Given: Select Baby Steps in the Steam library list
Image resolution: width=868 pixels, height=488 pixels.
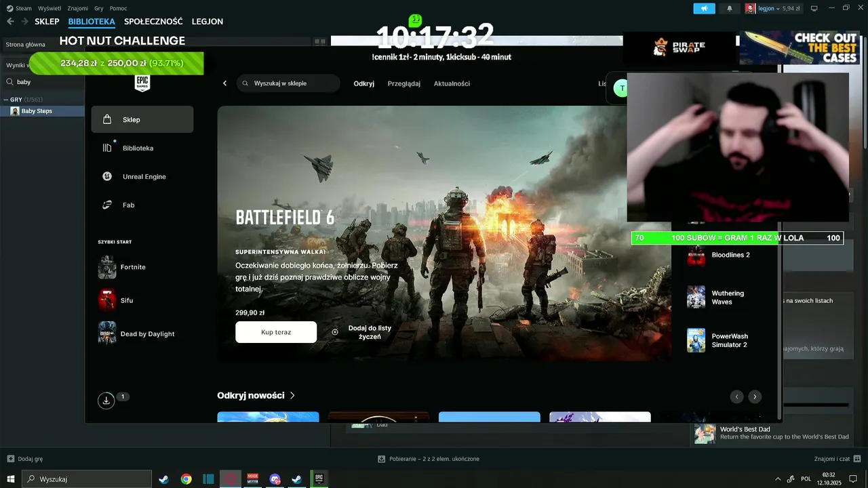Looking at the screenshot, I should (42, 111).
